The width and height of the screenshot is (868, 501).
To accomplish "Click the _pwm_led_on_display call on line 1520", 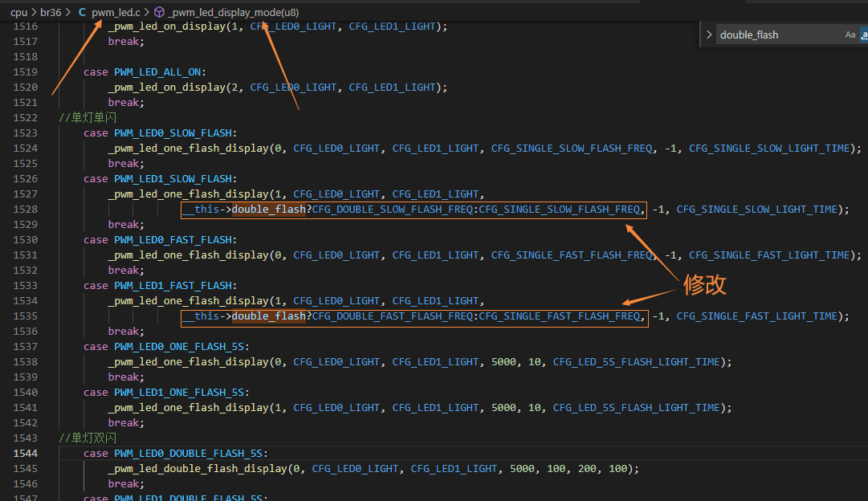I will click(x=167, y=88).
